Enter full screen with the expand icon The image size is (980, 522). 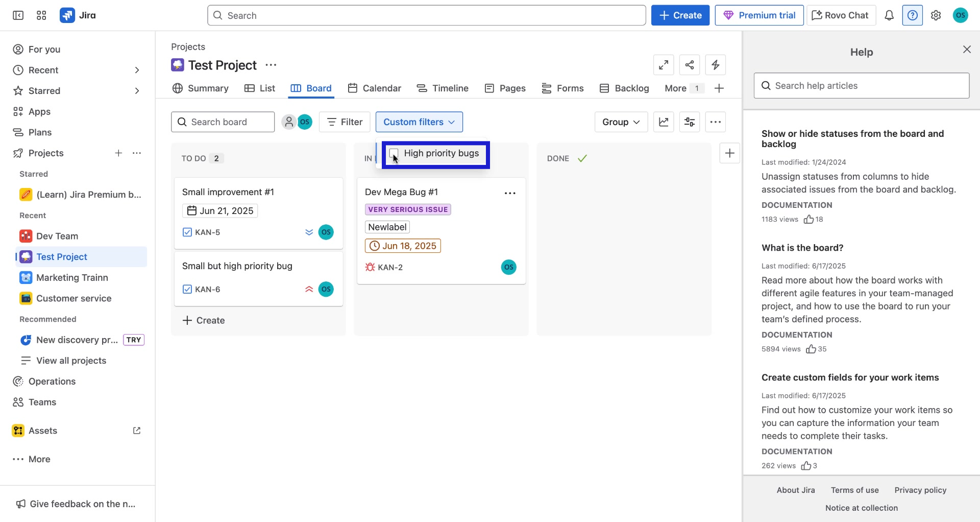pyautogui.click(x=663, y=65)
